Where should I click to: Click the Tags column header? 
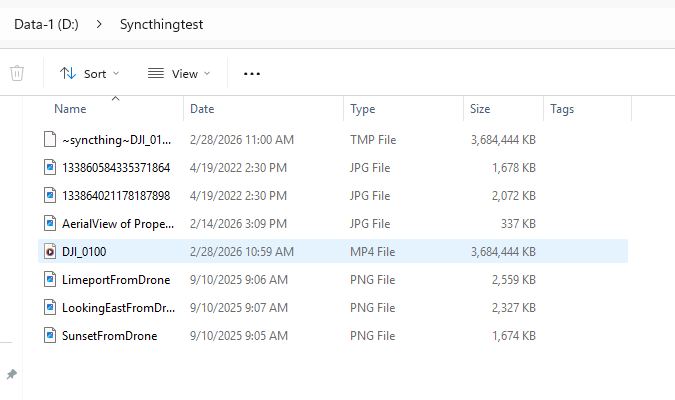[562, 109]
